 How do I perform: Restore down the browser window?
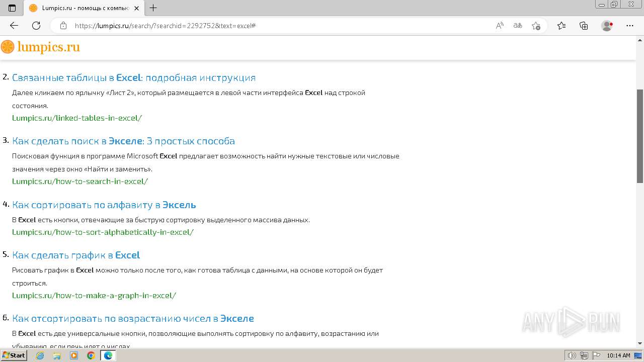[x=614, y=5]
